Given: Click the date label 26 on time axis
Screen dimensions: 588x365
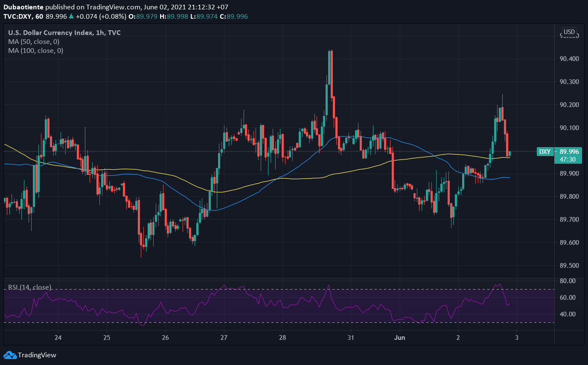Looking at the screenshot, I should point(166,338).
